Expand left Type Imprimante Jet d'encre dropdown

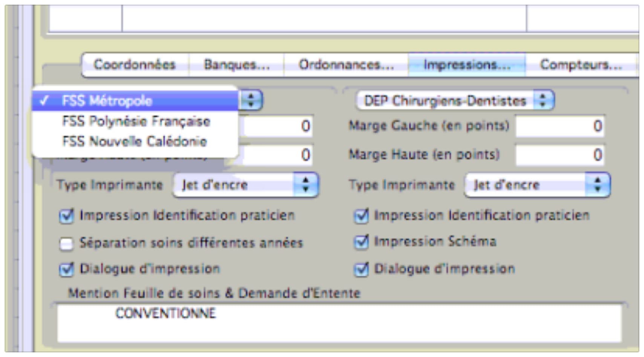[x=245, y=185]
